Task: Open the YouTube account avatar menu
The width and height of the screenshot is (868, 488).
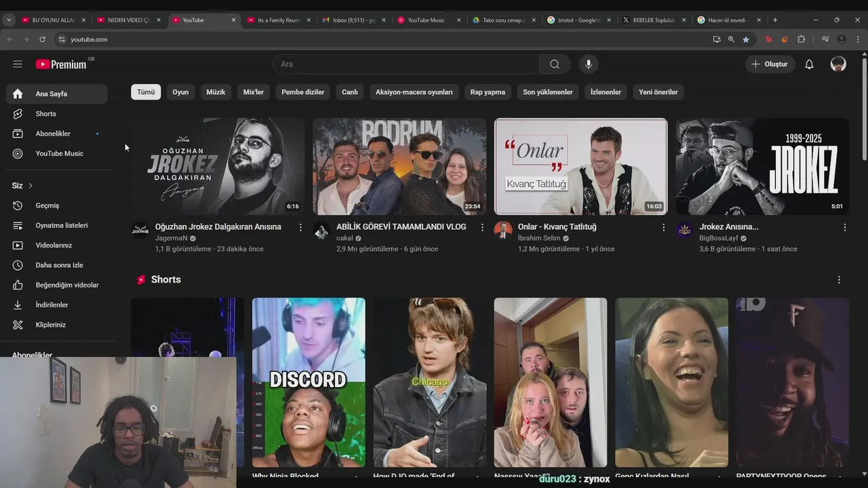Action: tap(838, 64)
